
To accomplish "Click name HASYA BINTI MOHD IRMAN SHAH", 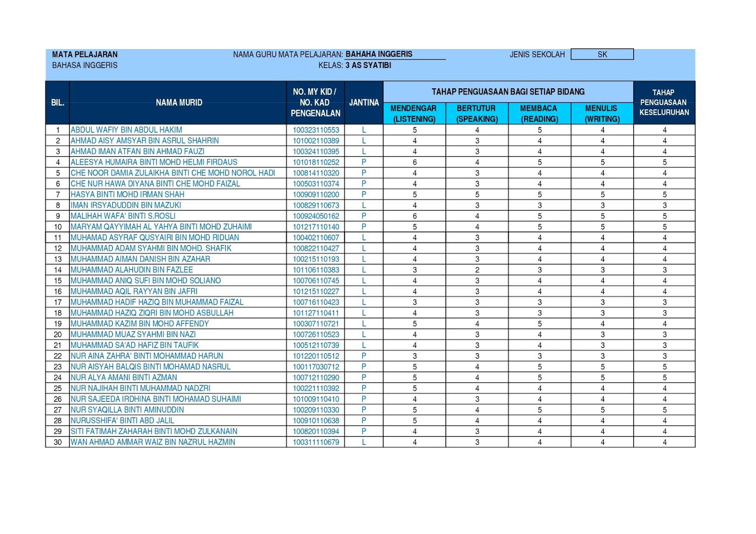I will pyautogui.click(x=128, y=195).
